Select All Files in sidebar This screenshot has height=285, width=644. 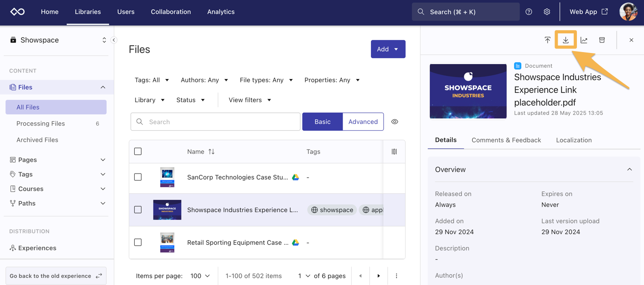(56, 107)
